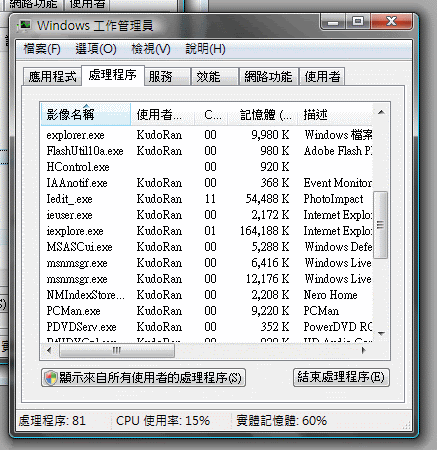This screenshot has height=450, width=437.
Task: Click 結束處理程序 button
Action: (341, 377)
